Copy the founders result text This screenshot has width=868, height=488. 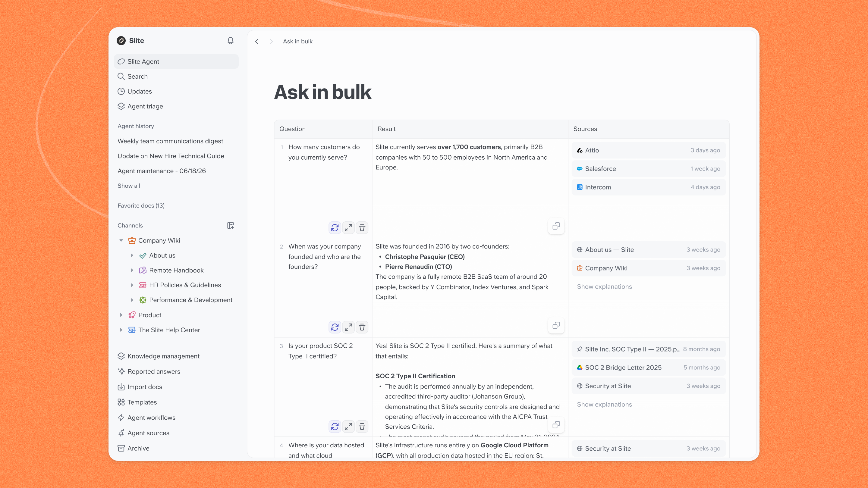click(556, 325)
